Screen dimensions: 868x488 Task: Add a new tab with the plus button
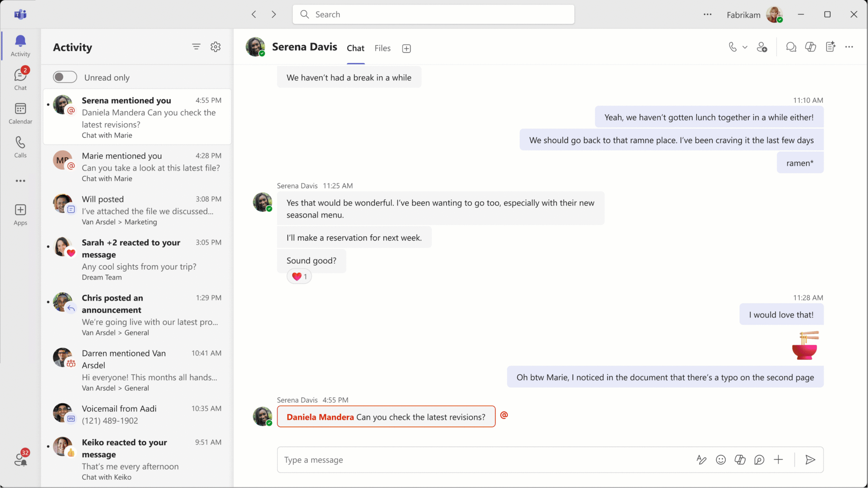[x=406, y=48]
